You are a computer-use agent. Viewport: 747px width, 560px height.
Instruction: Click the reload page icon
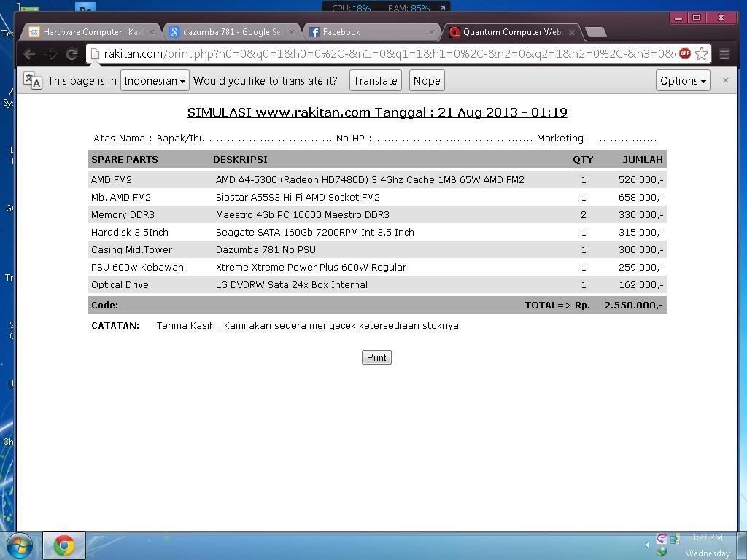(71, 54)
